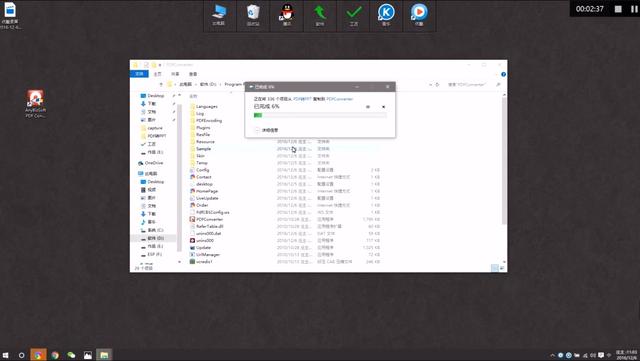Stop the screen recording with the square button
This screenshot has height=361, width=640.
(618, 9)
